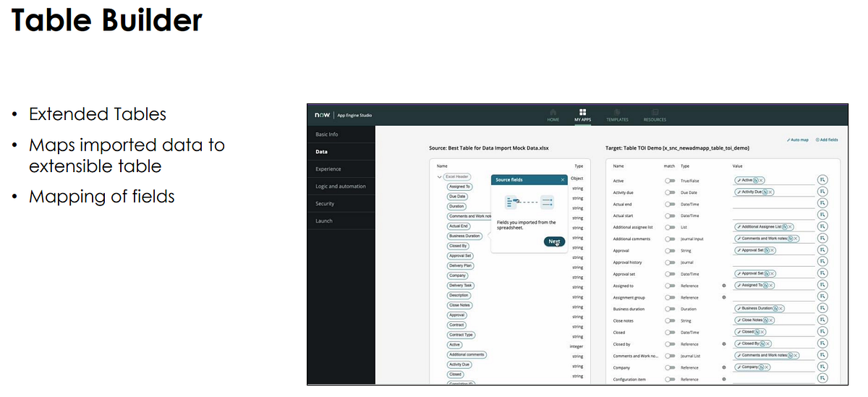Toggle match for Activity due row
The image size is (868, 397).
pos(670,192)
